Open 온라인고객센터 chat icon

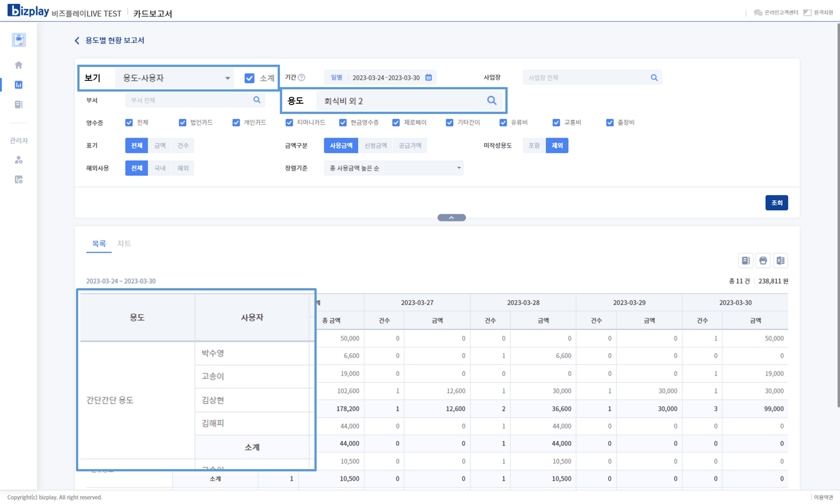[x=758, y=13]
